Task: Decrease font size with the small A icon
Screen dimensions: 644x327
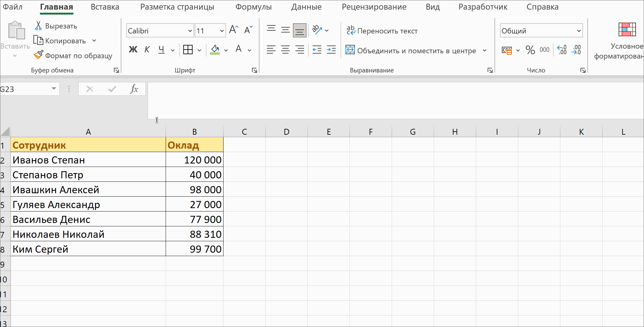Action: point(248,30)
